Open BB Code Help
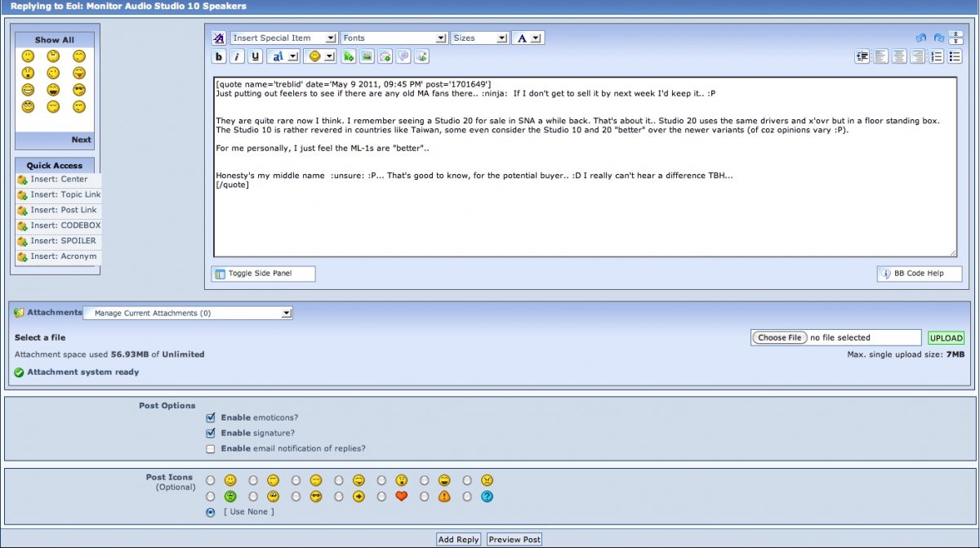This screenshot has width=980, height=548. (x=920, y=274)
